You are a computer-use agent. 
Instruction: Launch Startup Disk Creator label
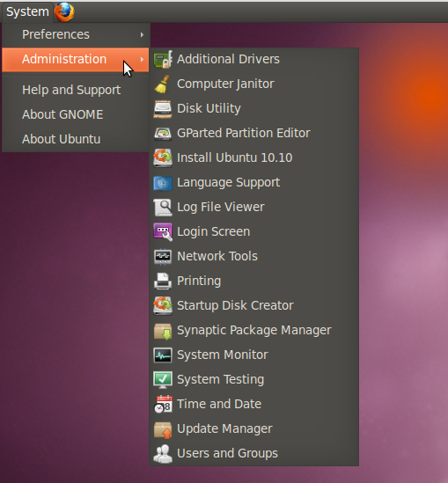tap(235, 305)
